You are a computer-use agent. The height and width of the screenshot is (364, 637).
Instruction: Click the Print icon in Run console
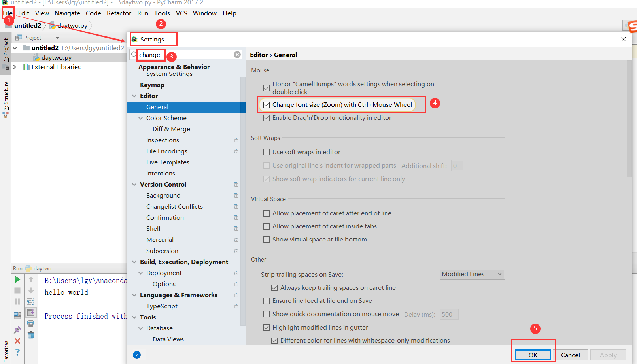click(x=31, y=324)
